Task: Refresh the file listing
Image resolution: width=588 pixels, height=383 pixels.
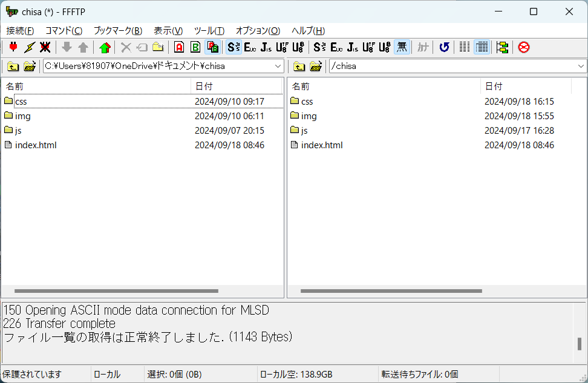Action: pos(444,47)
